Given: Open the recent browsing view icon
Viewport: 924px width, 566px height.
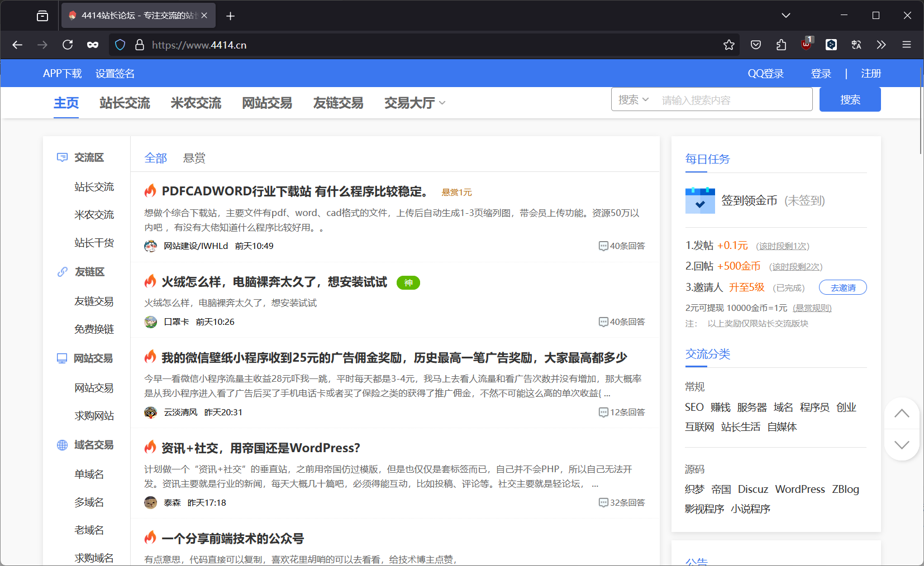Looking at the screenshot, I should [42, 16].
